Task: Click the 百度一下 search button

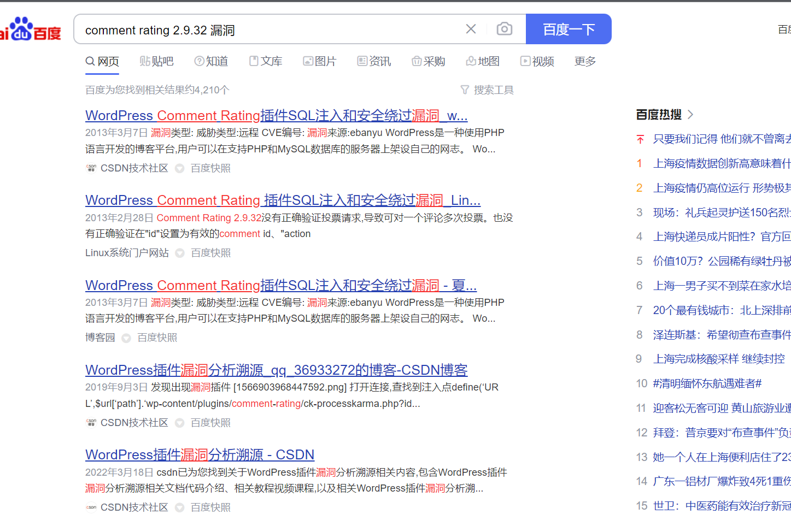Action: click(569, 29)
